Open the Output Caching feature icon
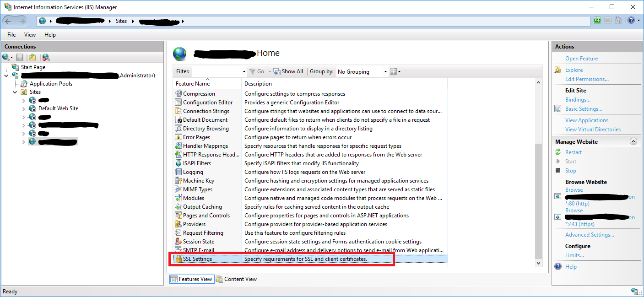This screenshot has width=644, height=297. pyautogui.click(x=179, y=207)
